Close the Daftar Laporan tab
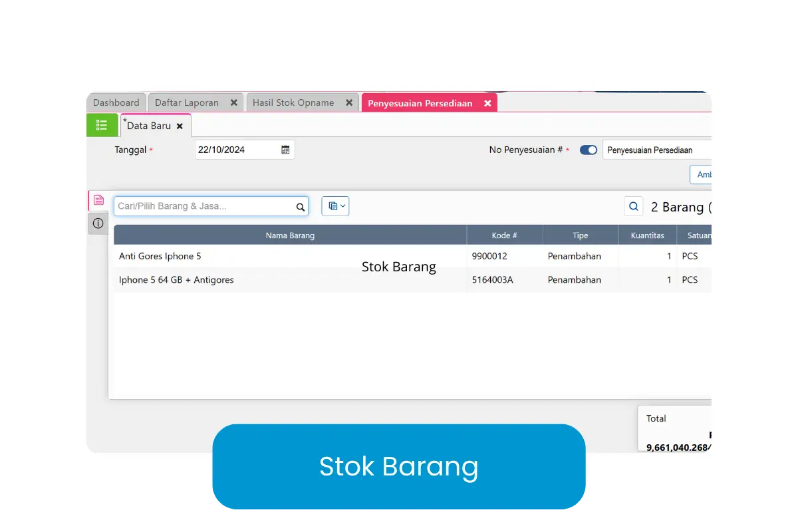 click(x=233, y=103)
